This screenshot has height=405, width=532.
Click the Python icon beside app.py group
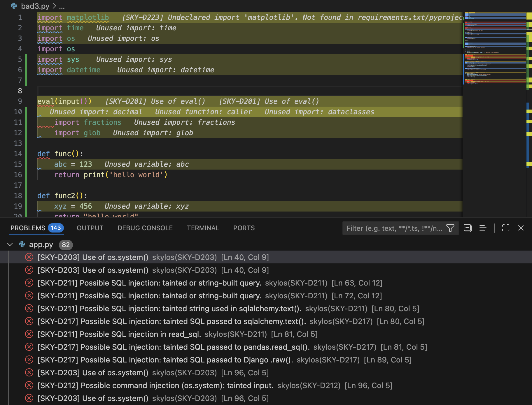pos(22,244)
